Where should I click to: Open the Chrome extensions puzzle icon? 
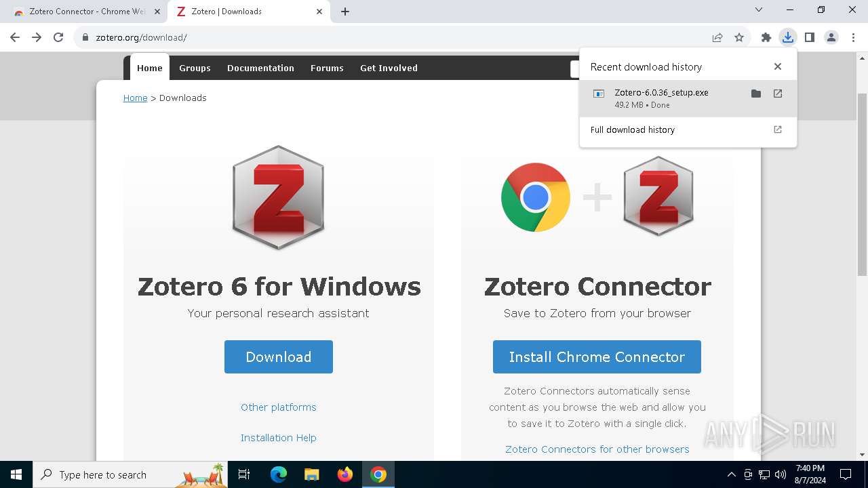click(766, 37)
